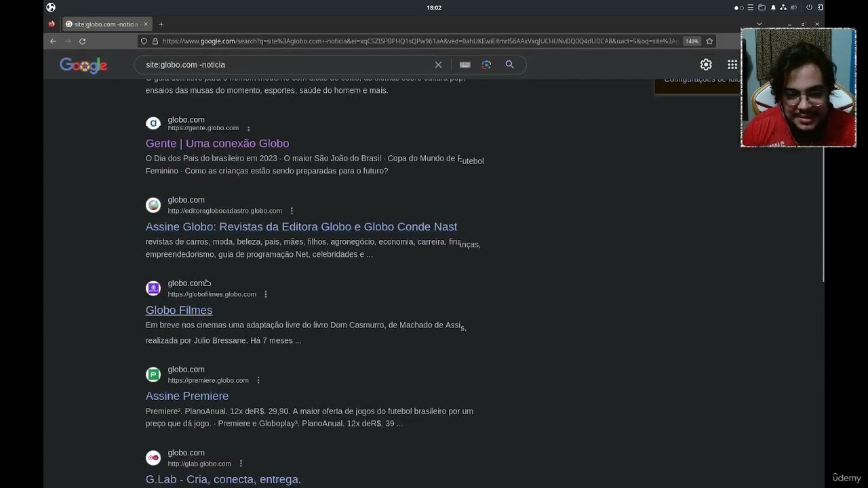Viewport: 868px width, 488px height.
Task: Click the page vertical scrollbar
Action: (824, 213)
